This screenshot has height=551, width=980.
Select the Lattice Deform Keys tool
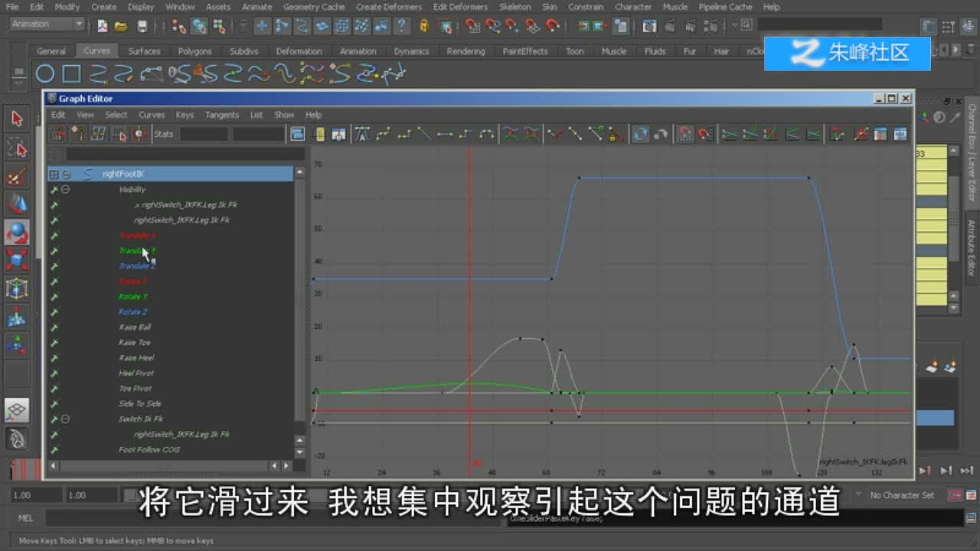pyautogui.click(x=98, y=134)
